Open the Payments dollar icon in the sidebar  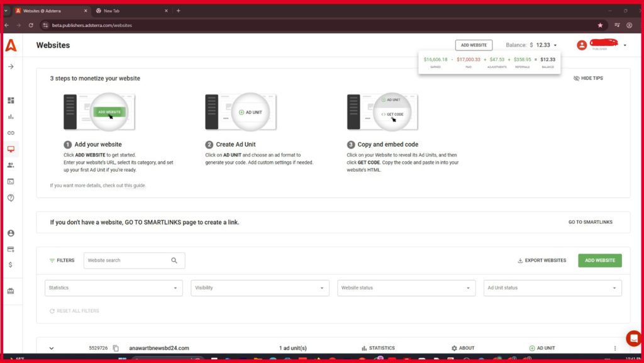[x=11, y=265]
